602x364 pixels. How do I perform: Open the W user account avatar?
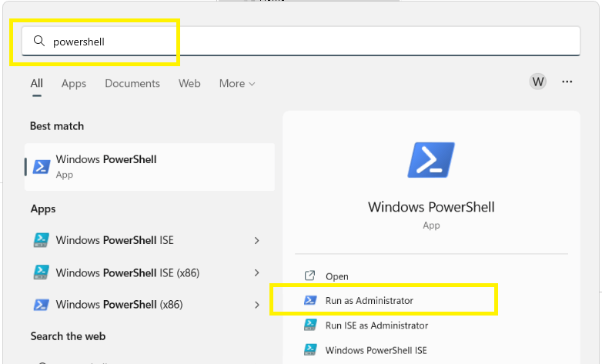tap(538, 82)
